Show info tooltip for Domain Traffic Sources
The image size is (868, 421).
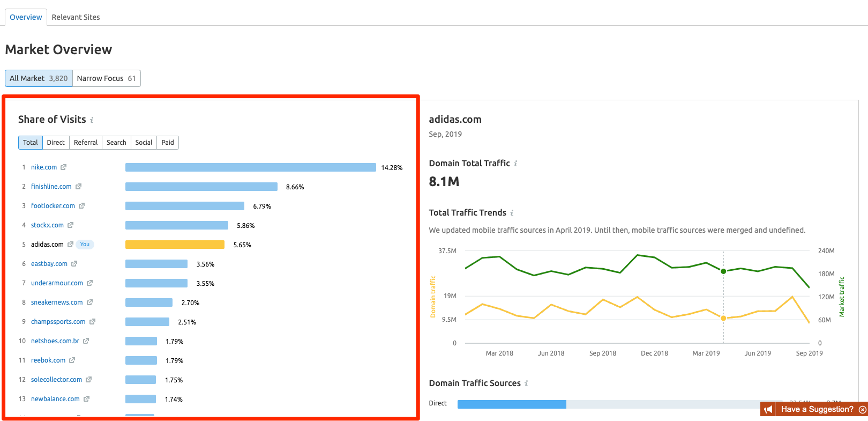point(526,383)
